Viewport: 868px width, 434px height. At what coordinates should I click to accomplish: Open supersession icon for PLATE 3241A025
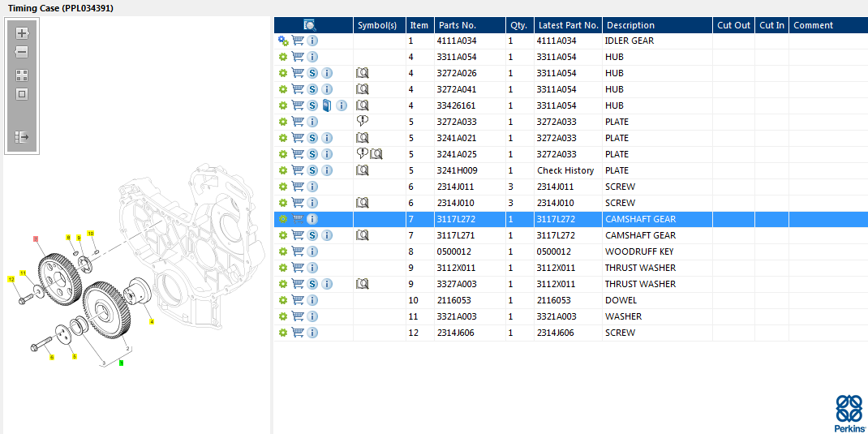[312, 154]
